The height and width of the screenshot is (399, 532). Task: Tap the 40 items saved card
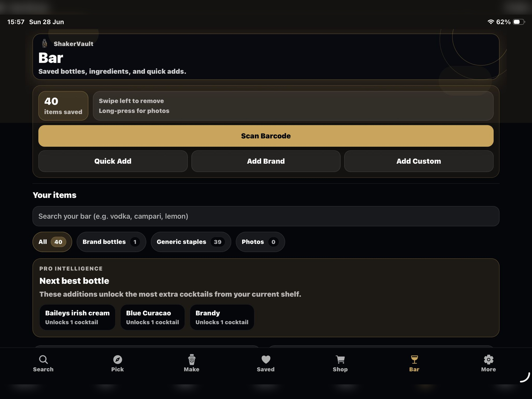(x=63, y=106)
